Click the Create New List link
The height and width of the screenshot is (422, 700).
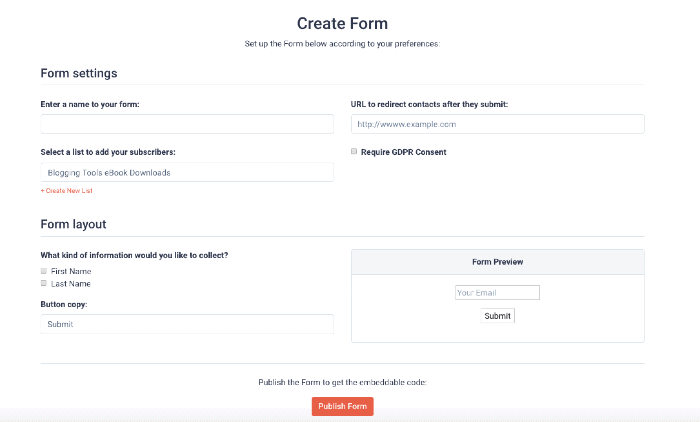67,190
